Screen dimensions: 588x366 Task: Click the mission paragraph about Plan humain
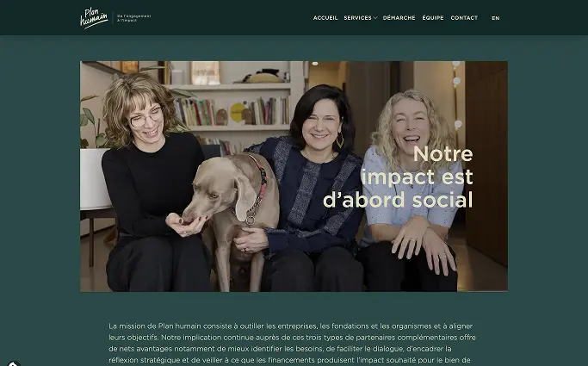293,343
